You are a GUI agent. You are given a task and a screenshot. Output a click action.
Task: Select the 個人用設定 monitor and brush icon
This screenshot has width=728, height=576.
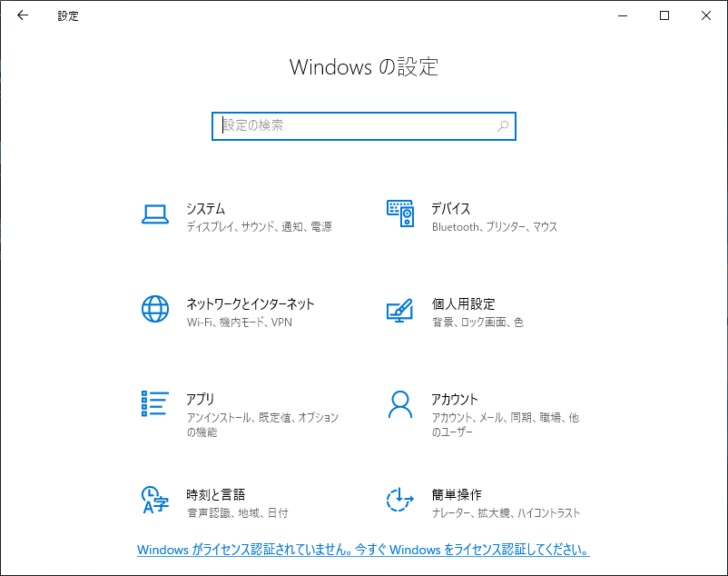tap(399, 311)
